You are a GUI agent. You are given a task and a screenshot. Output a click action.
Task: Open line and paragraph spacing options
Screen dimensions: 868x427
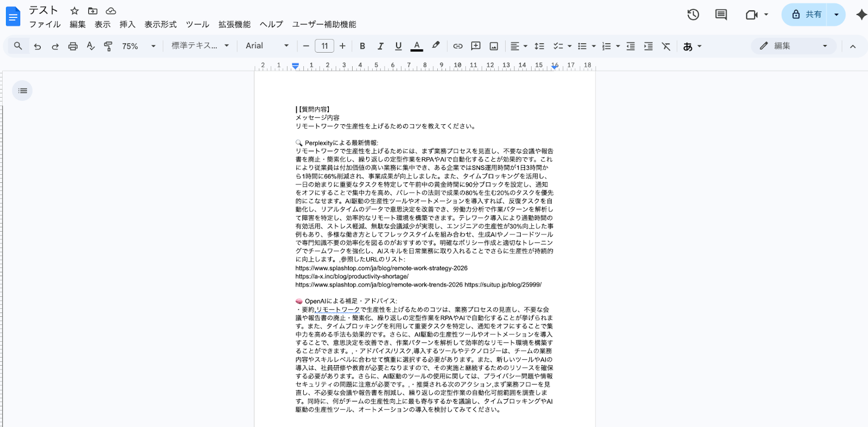coord(539,46)
